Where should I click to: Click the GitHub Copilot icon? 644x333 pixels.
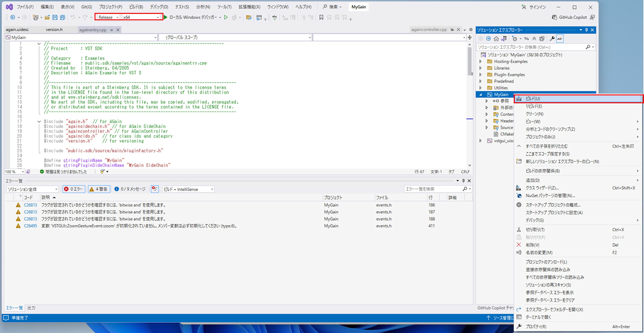(554, 17)
